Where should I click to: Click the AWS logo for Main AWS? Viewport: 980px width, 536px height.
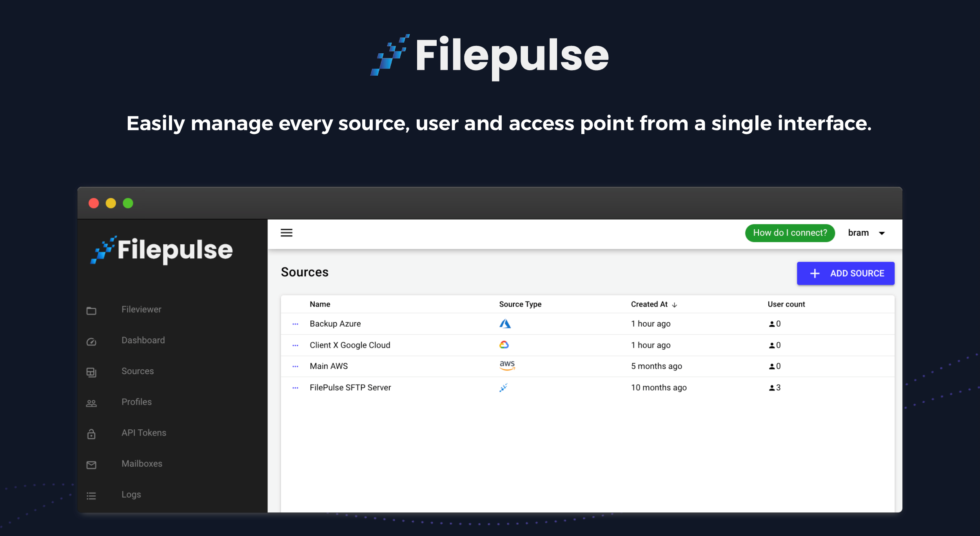tap(507, 365)
